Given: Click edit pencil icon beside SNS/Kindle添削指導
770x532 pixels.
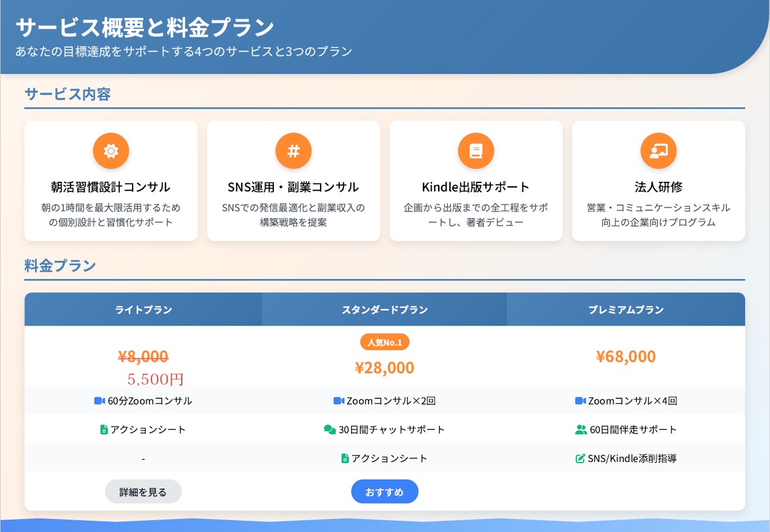Looking at the screenshot, I should click(581, 459).
